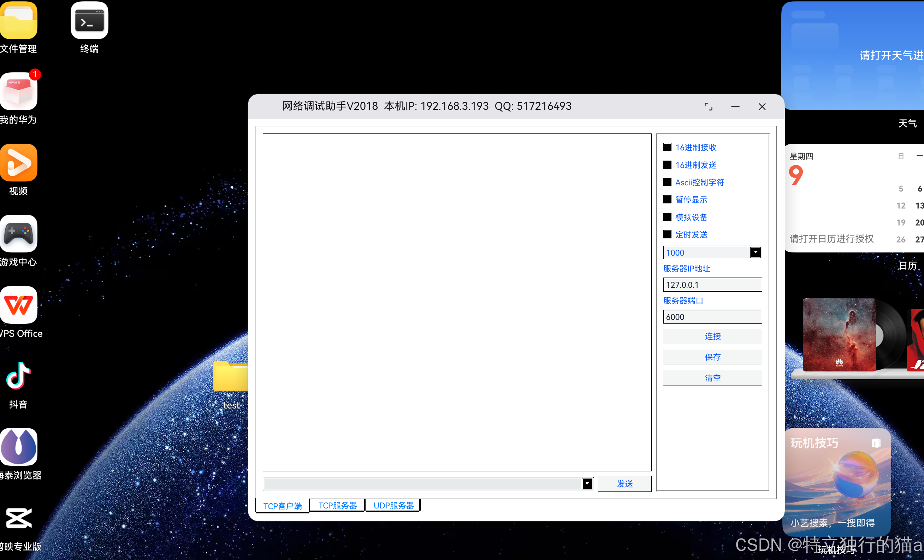
Task: Expand the 1000 interval dropdown arrow
Action: click(756, 253)
